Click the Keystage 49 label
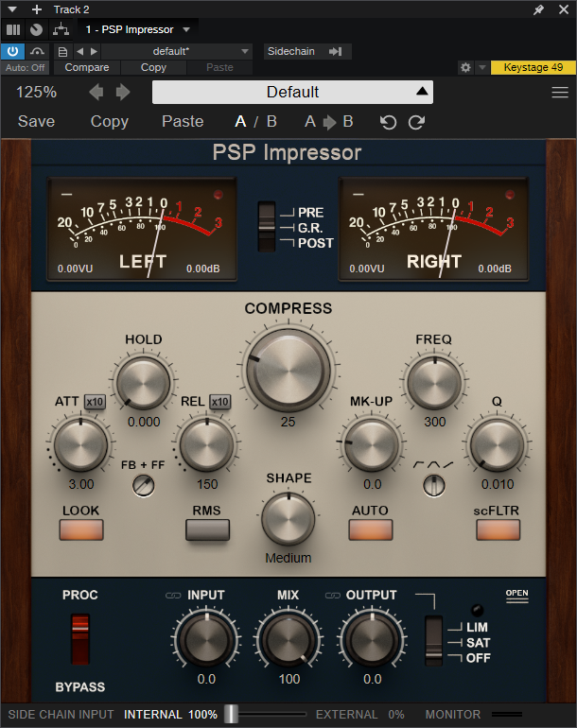 [533, 67]
